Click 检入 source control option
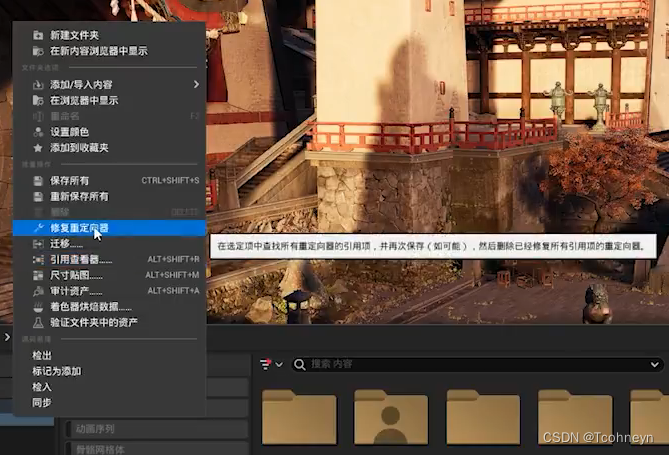The image size is (669, 455). 42,387
